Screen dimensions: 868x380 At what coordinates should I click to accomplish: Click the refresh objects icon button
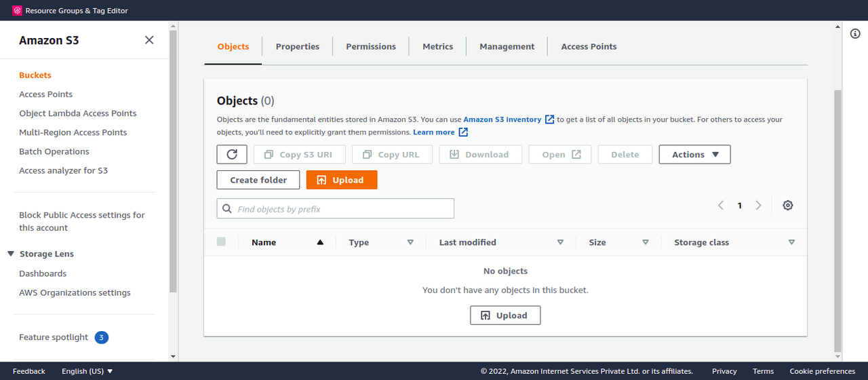click(232, 154)
